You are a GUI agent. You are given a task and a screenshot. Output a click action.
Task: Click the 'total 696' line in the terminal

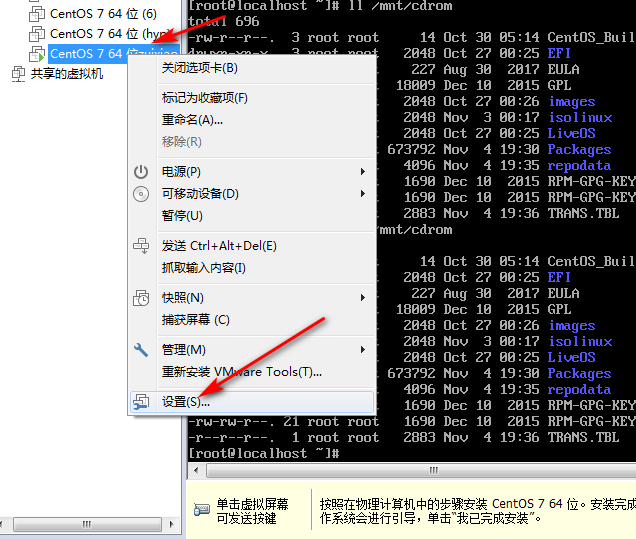224,21
